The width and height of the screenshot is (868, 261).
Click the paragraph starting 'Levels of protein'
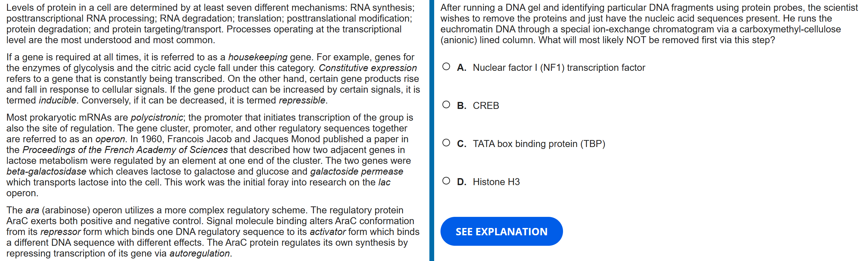coord(210,23)
